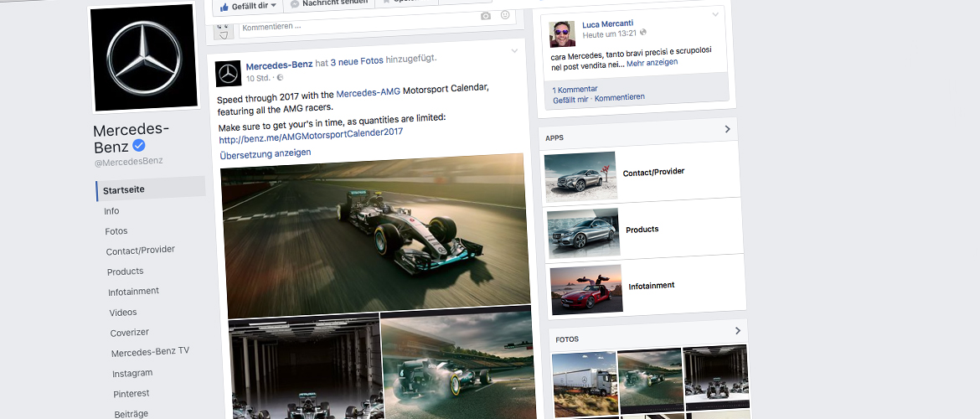Click Kommentieren under Luca Mercanti's post
980x419 pixels.
[619, 97]
